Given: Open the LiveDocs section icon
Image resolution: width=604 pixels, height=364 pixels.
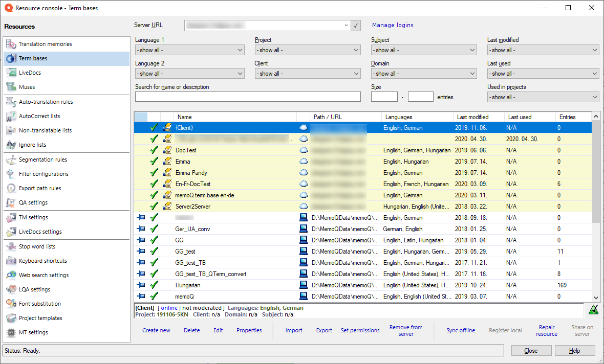Looking at the screenshot, I should [11, 73].
